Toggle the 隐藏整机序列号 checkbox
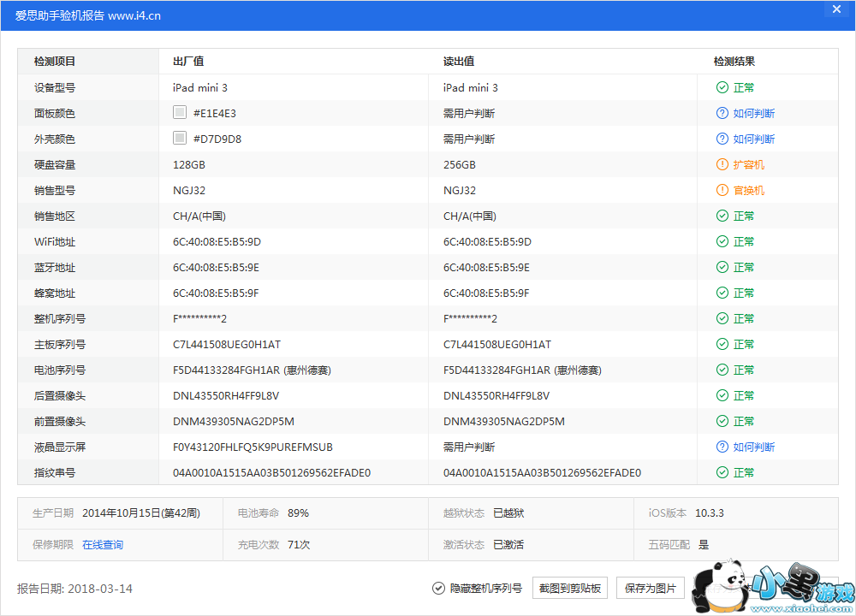 point(438,589)
